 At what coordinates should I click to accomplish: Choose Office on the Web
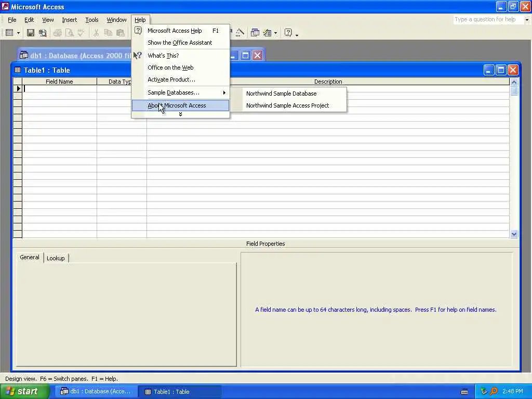point(180,68)
